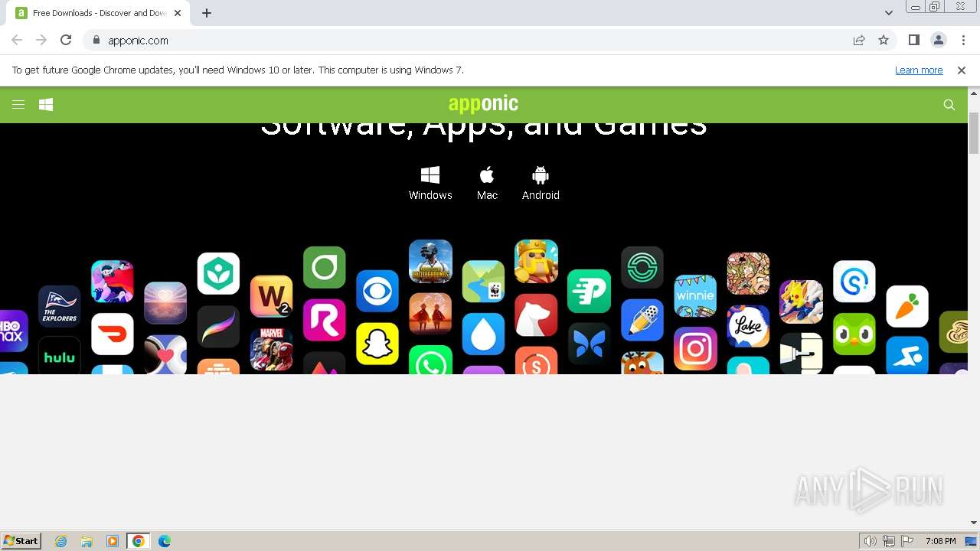The width and height of the screenshot is (980, 551).
Task: Open the blue S circle app icon
Action: (854, 281)
